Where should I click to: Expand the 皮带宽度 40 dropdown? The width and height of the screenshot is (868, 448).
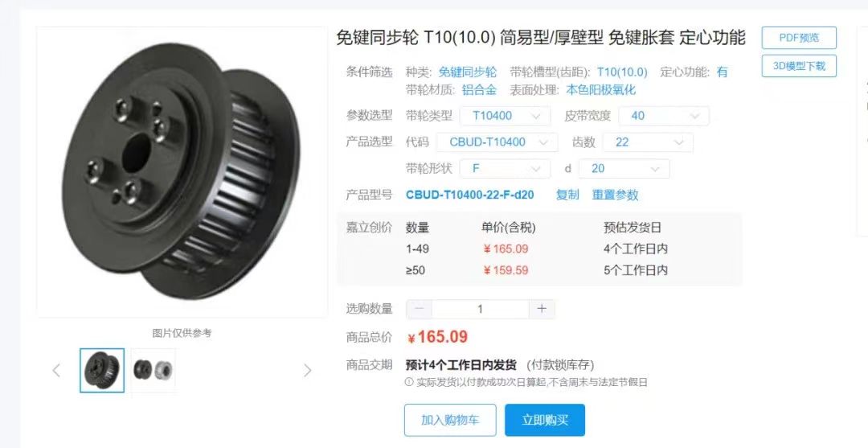click(x=663, y=116)
